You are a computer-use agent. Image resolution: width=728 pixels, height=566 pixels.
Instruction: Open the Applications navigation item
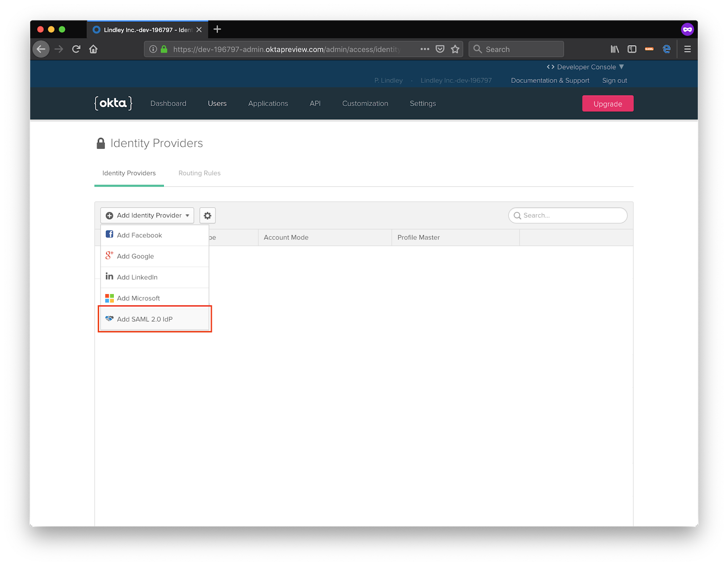pyautogui.click(x=268, y=104)
